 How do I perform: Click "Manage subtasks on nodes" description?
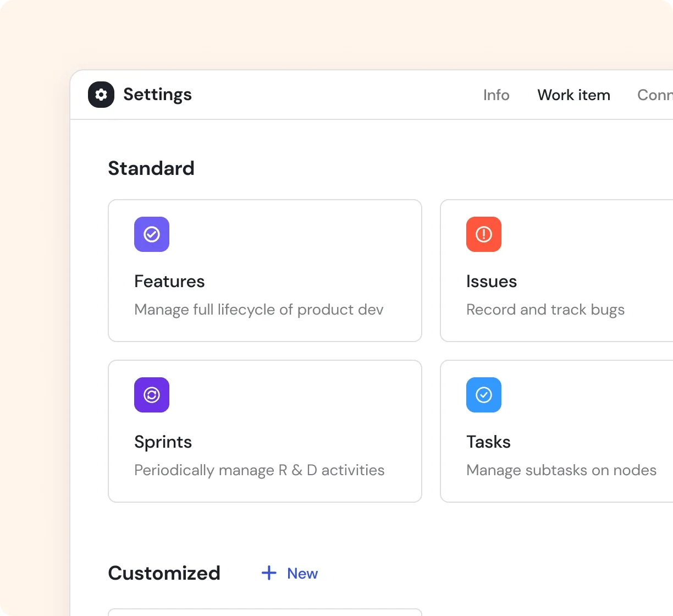pos(561,470)
